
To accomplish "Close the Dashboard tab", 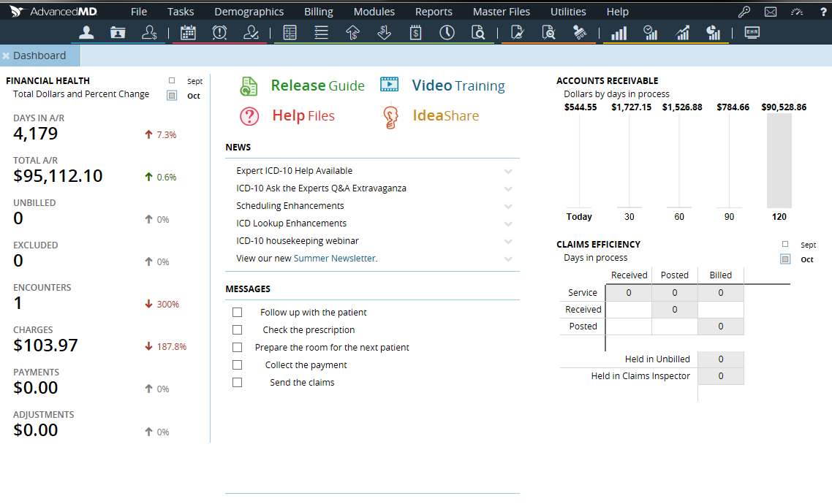I will click(x=6, y=56).
